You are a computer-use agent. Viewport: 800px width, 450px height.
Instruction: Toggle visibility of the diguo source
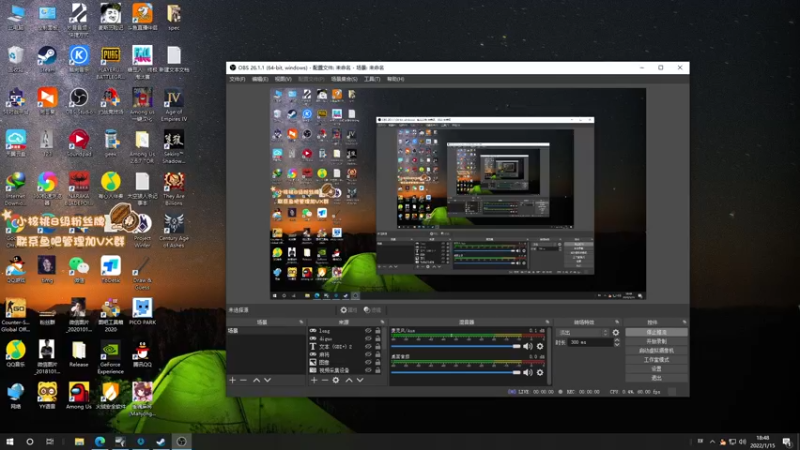[368, 338]
